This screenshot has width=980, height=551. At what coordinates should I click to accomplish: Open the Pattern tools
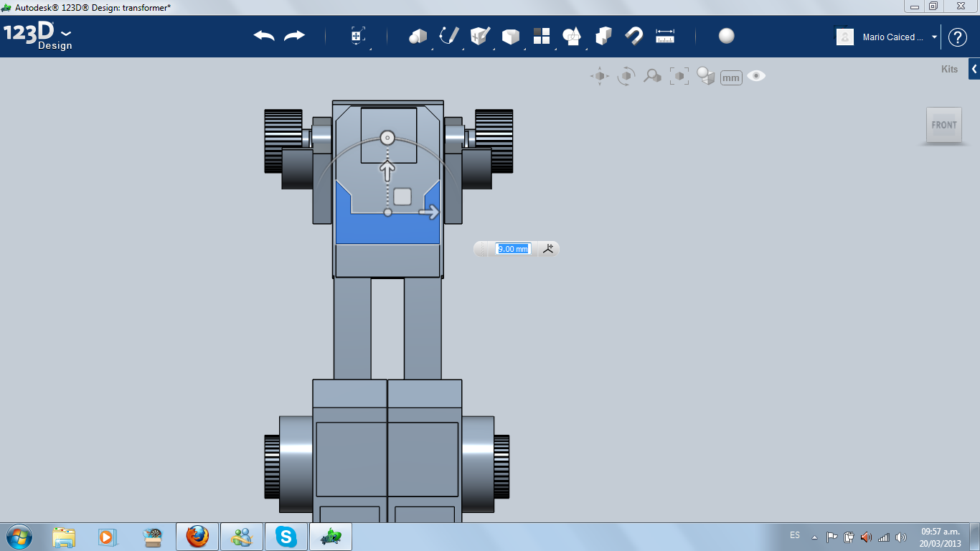coord(542,36)
